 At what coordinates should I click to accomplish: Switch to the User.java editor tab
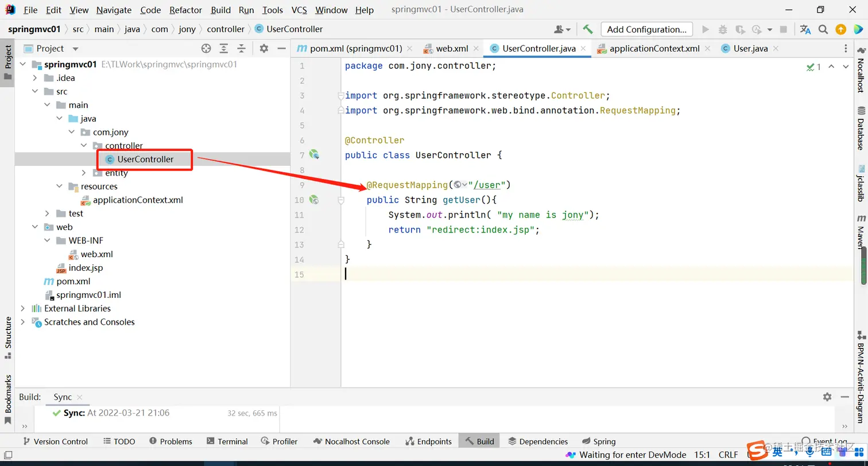[x=750, y=49]
